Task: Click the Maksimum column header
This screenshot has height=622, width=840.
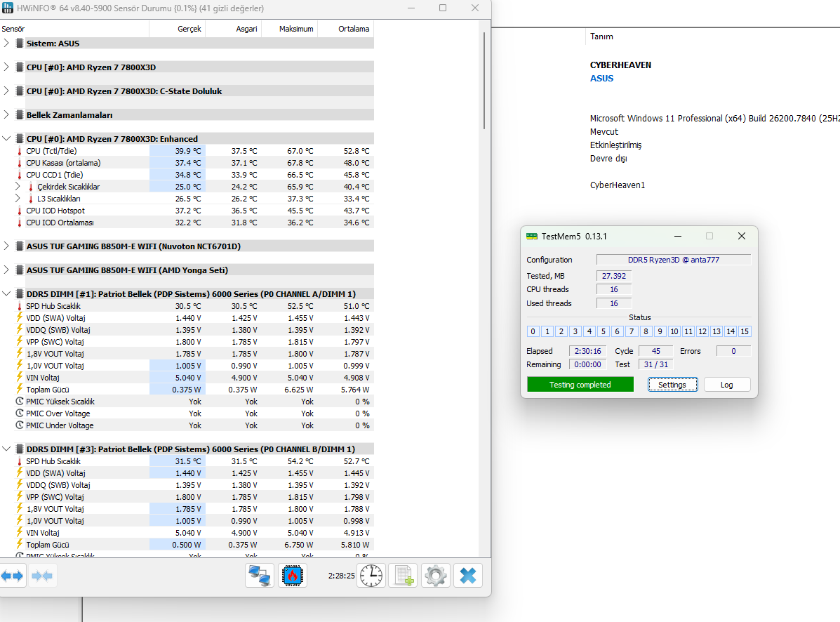Action: coord(289,29)
